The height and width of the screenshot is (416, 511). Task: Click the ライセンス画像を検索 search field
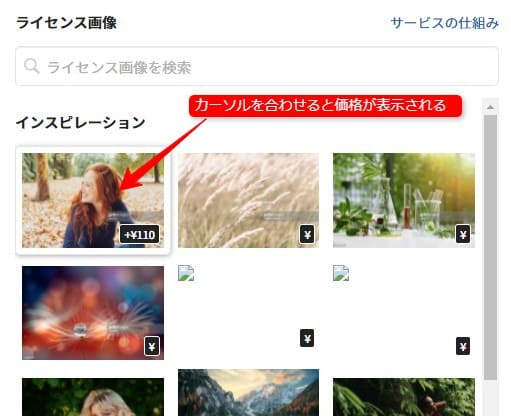point(257,66)
